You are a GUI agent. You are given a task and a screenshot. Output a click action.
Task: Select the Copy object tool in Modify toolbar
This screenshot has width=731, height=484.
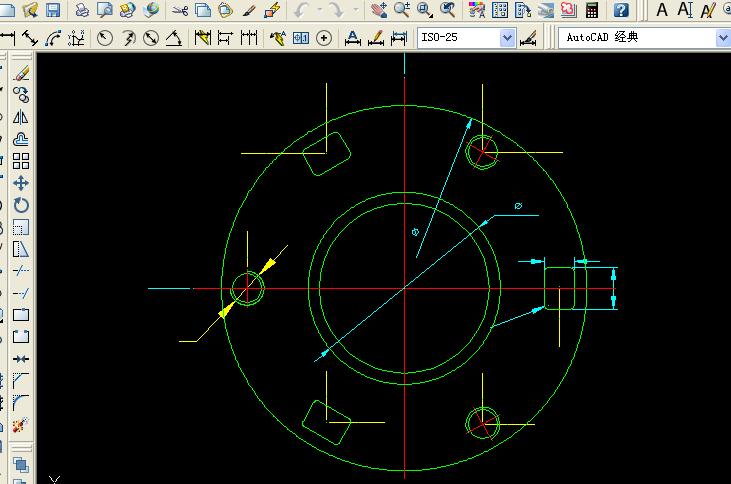pyautogui.click(x=21, y=95)
